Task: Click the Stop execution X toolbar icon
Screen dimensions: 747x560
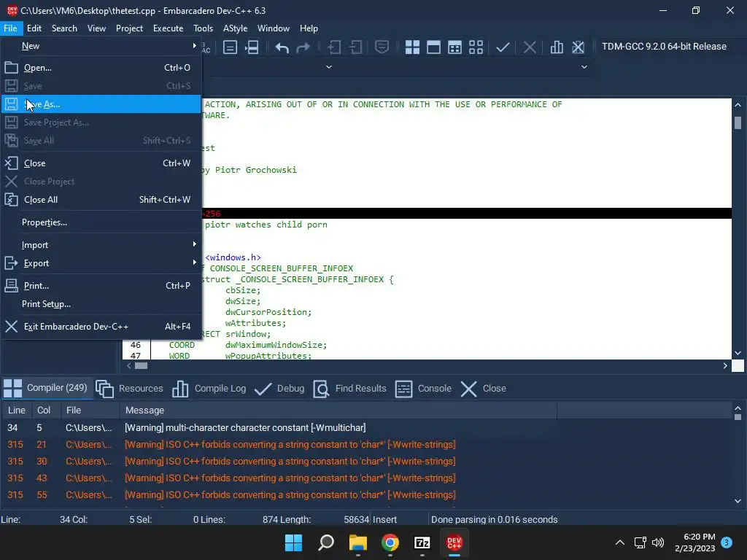Action: click(530, 47)
